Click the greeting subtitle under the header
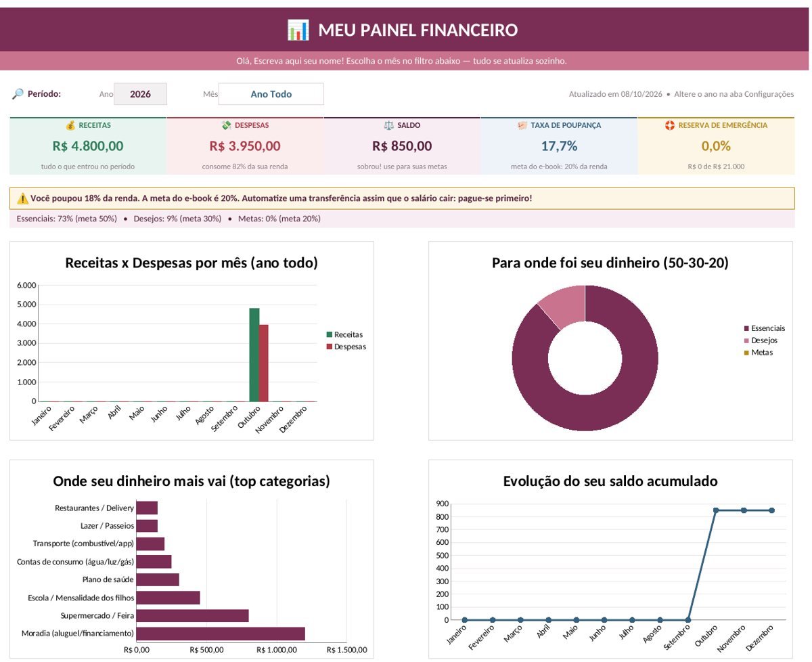The height and width of the screenshot is (662, 812). click(401, 61)
